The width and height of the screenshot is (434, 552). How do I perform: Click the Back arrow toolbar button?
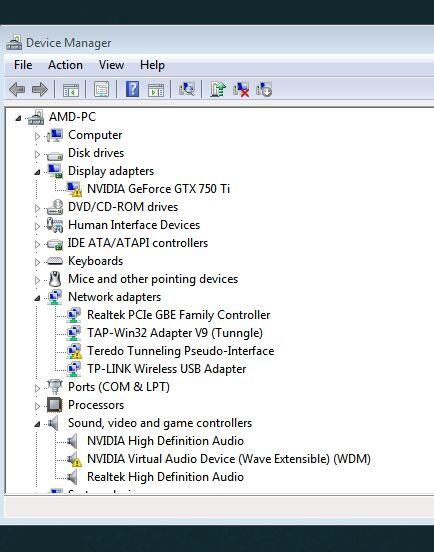pos(17,89)
